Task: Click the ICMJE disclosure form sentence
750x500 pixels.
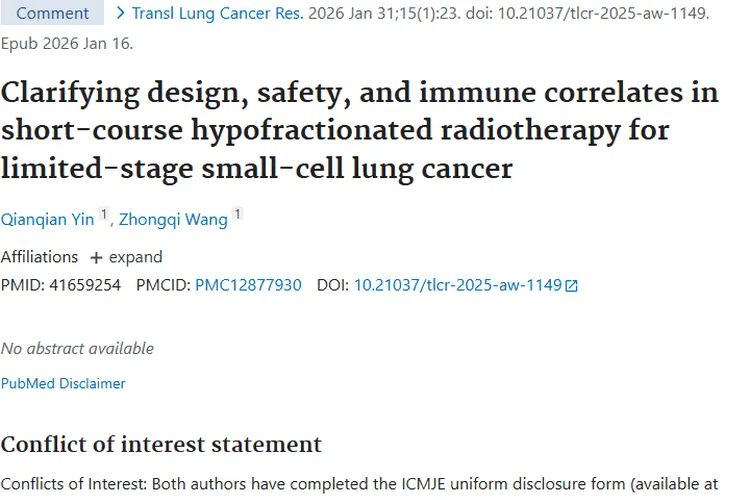Action: tap(359, 485)
